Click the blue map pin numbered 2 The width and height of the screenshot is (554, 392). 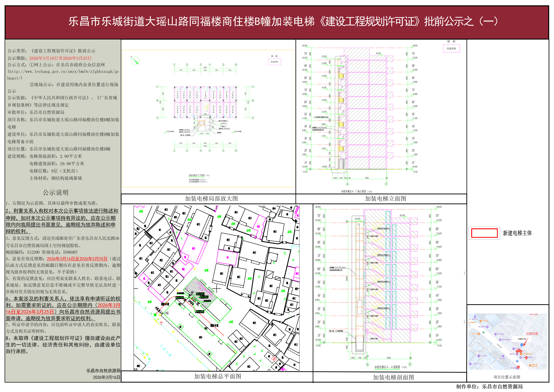[522, 345]
